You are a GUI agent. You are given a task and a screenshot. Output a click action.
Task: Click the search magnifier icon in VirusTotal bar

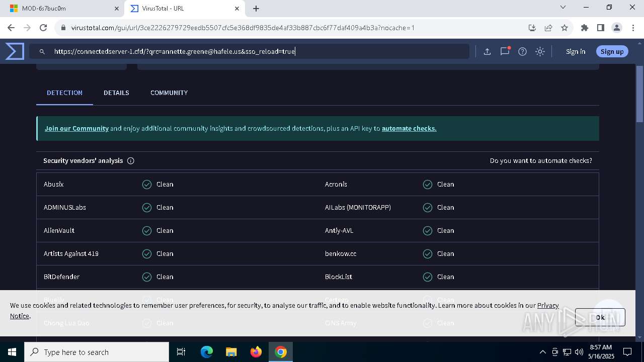coord(42,51)
